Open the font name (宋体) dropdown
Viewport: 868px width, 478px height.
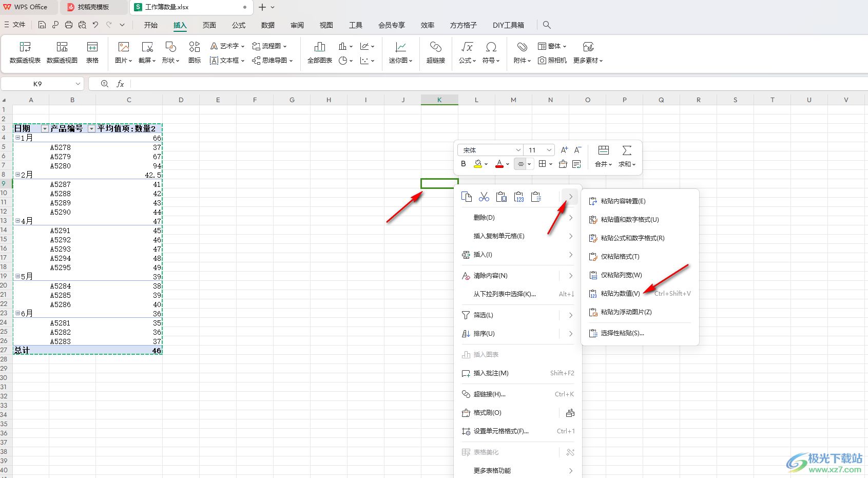[518, 150]
